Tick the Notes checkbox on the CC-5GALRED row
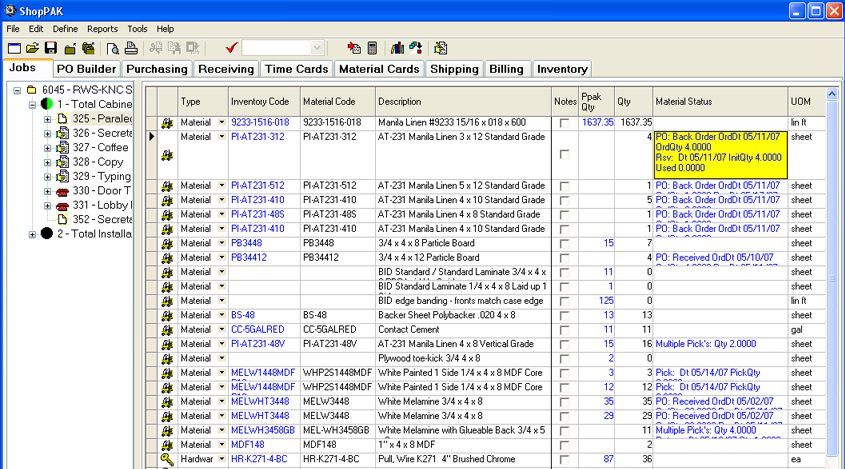 pos(564,330)
